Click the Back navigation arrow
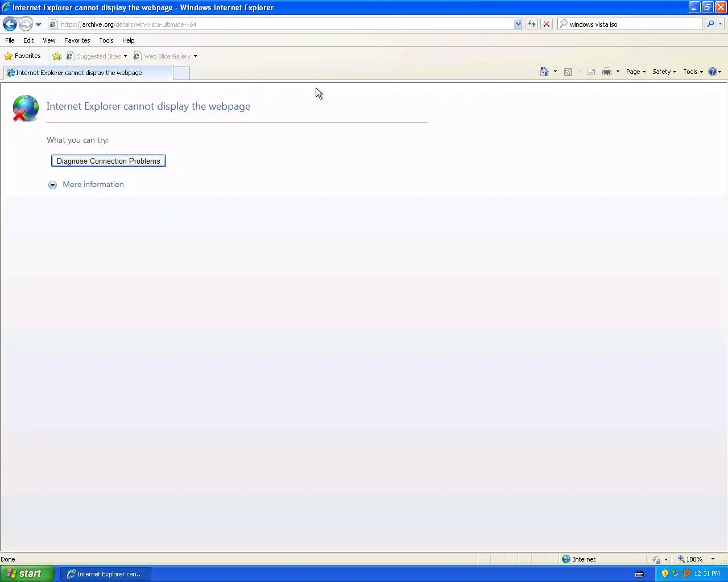Viewport: 728px width, 582px height. click(x=10, y=24)
